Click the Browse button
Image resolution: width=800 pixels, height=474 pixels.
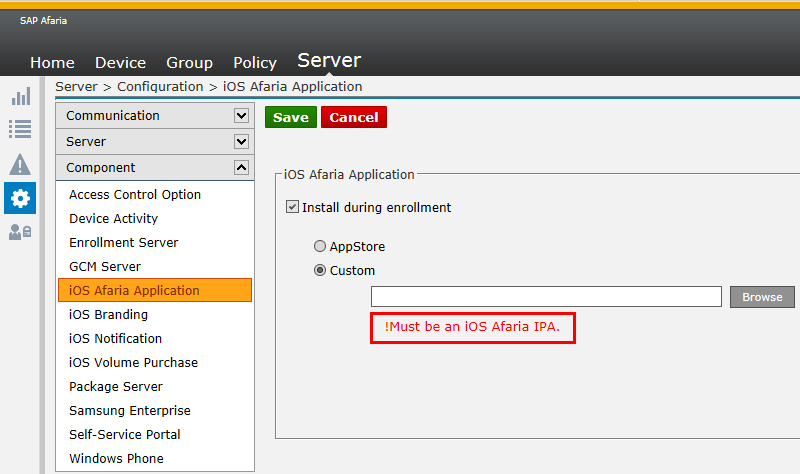coord(762,297)
